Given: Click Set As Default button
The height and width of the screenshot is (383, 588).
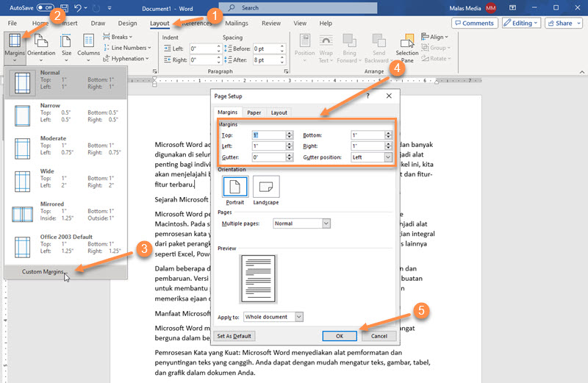Looking at the screenshot, I should tap(234, 336).
